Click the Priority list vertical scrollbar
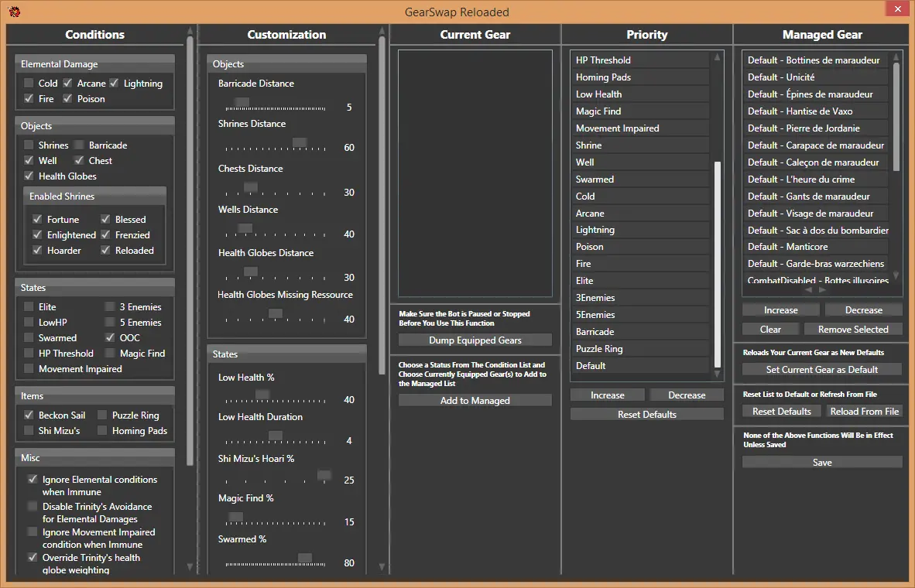915x588 pixels. coord(718,263)
